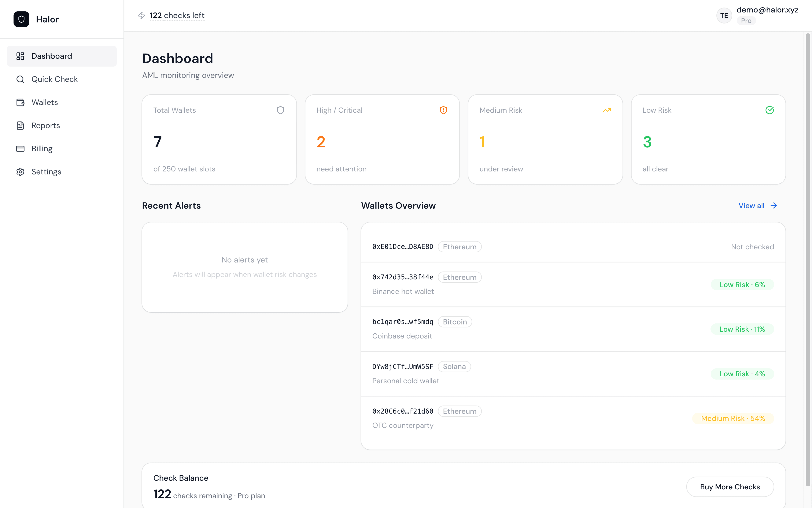Click the Billing card icon
The image size is (812, 508).
pos(20,149)
